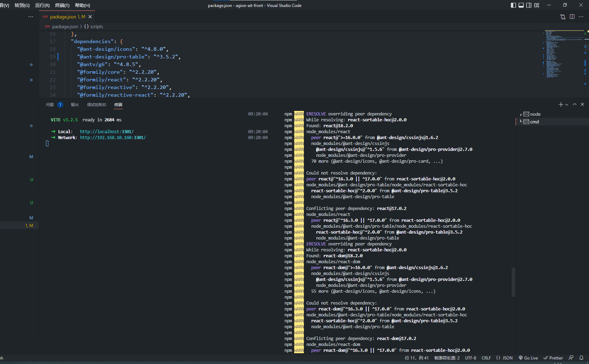Open the terminal profile dropdown chevron
Viewport: 589px width, 364px height.
tap(566, 104)
